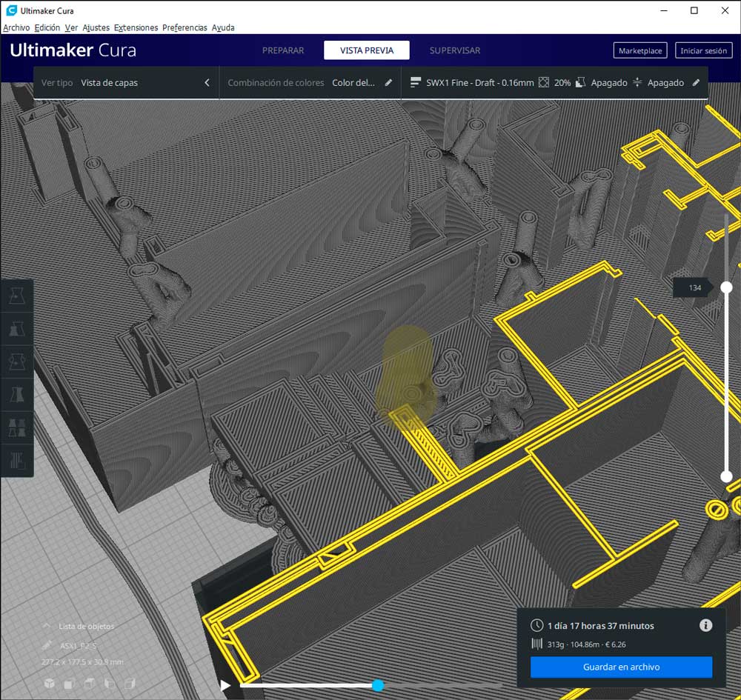Viewport: 741px width, 700px height.
Task: Click the upper layer slider handle at 134
Action: click(726, 287)
